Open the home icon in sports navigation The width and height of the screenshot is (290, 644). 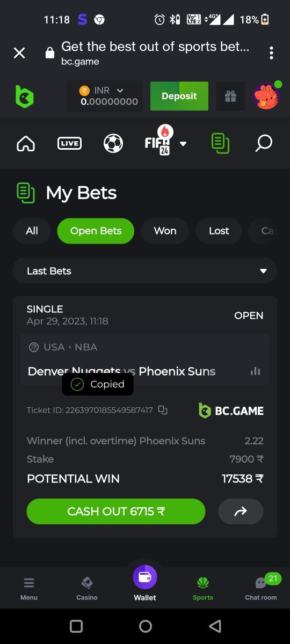click(26, 143)
